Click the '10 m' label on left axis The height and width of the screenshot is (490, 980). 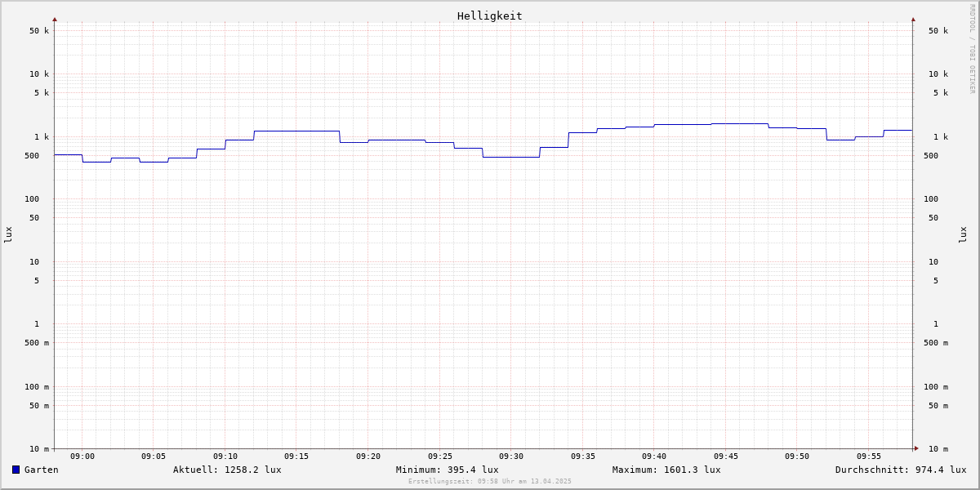[39, 449]
